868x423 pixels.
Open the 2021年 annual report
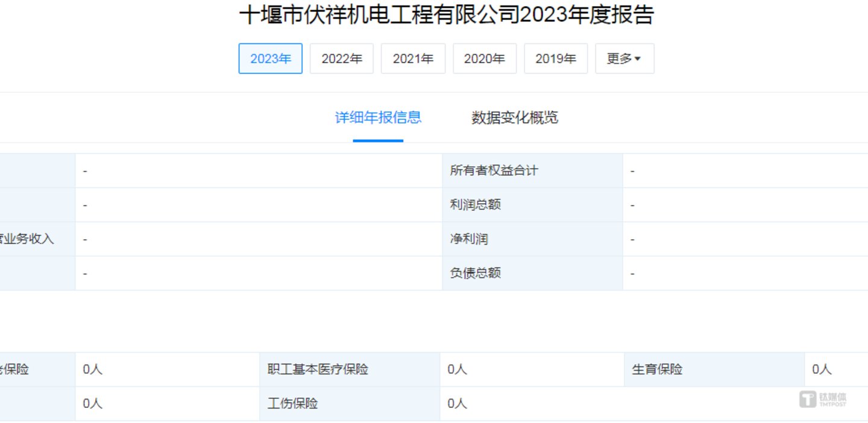pos(413,58)
